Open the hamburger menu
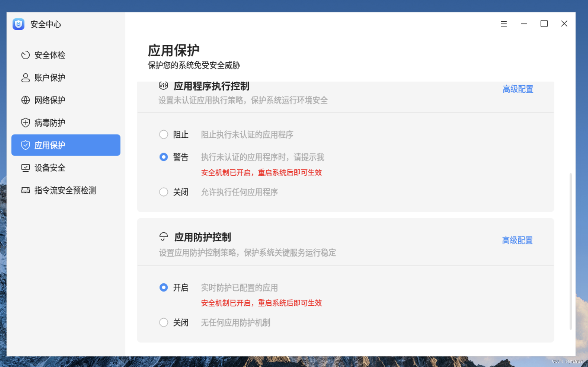Screen dimensions: 588x367 coord(503,24)
